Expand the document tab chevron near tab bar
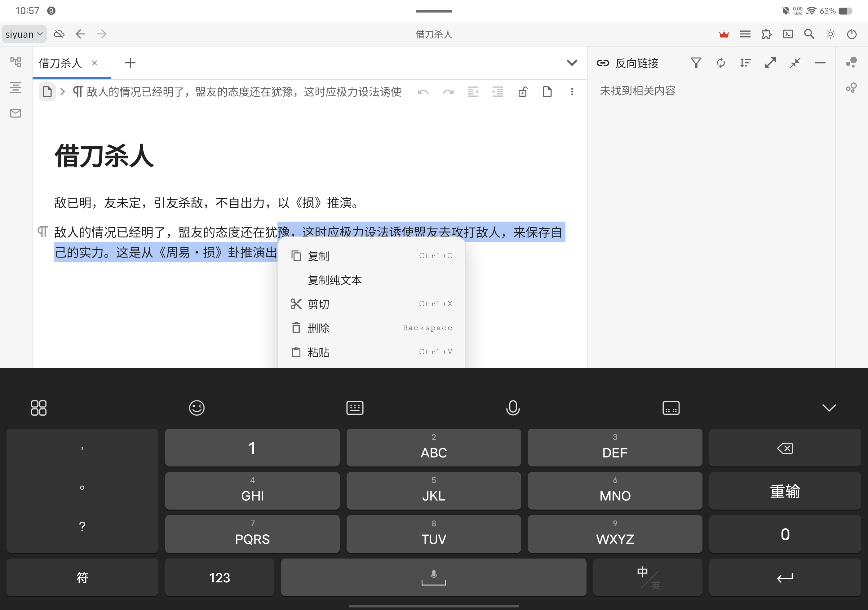868x610 pixels. (x=572, y=63)
